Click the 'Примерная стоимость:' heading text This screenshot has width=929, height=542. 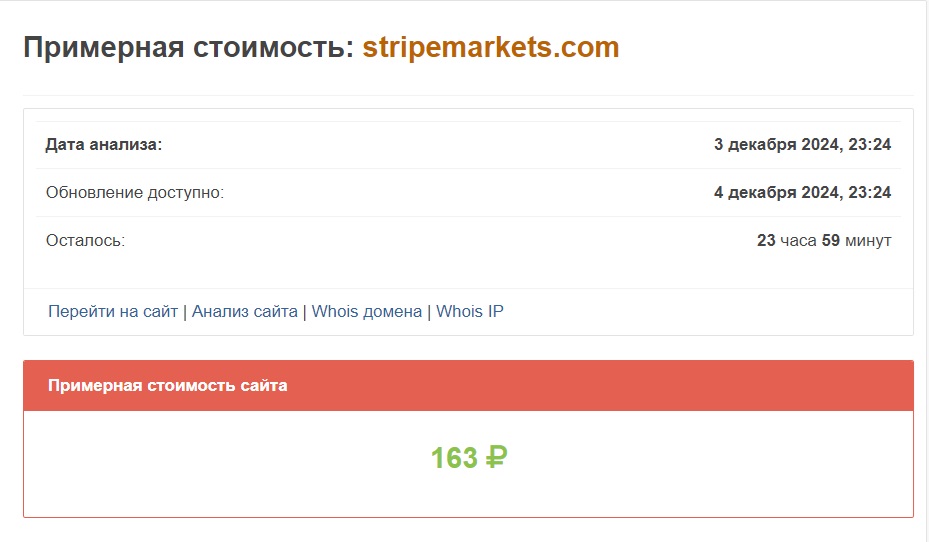click(188, 47)
